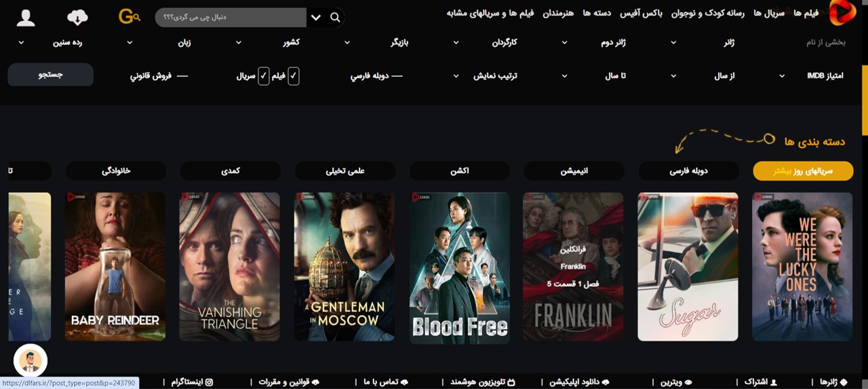Image resolution: width=868 pixels, height=389 pixels.
Task: Expand the ژانر dropdown
Action: pos(702,42)
